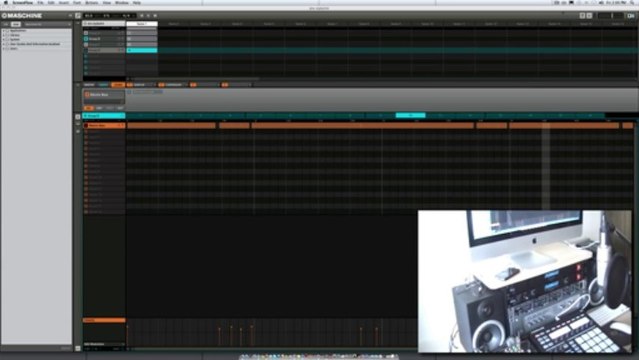Switch to the SOUND tab
Viewport: 639px width, 360px height.
pyautogui.click(x=118, y=85)
